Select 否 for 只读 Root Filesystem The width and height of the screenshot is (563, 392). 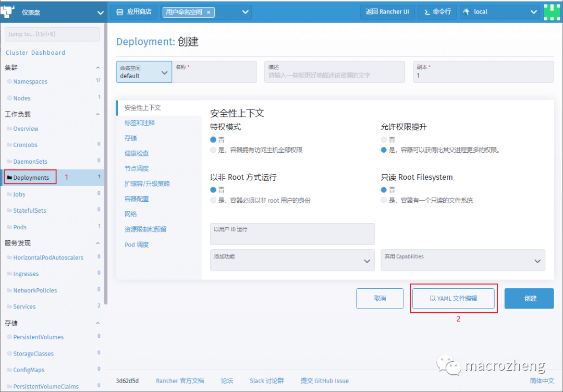384,190
